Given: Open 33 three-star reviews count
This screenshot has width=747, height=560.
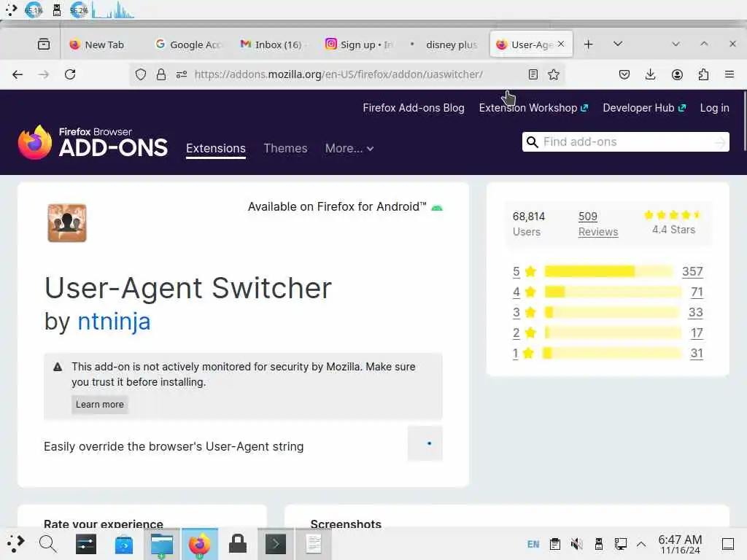Looking at the screenshot, I should 695,312.
